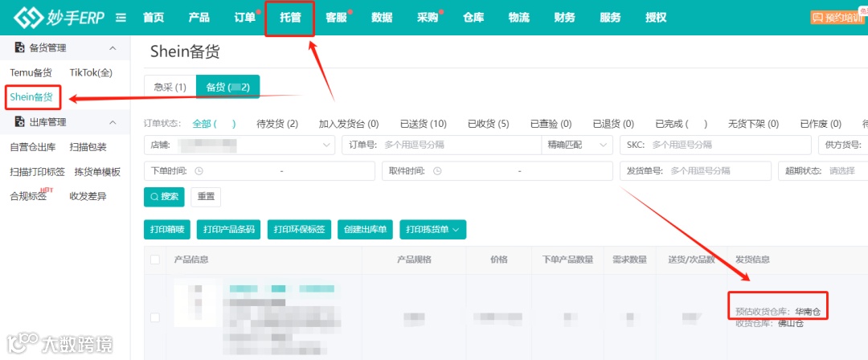Open 拣货单模板 in sidebar
The height and width of the screenshot is (360, 868).
pyautogui.click(x=97, y=172)
